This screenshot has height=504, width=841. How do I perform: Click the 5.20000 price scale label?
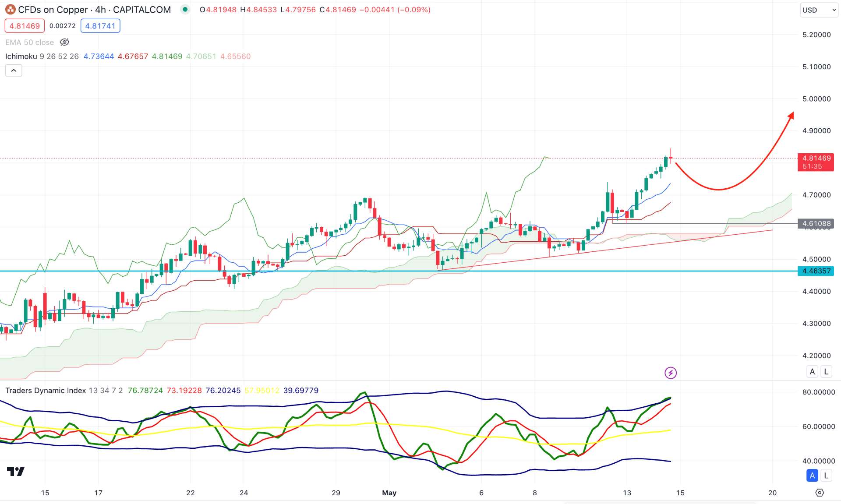pos(816,35)
